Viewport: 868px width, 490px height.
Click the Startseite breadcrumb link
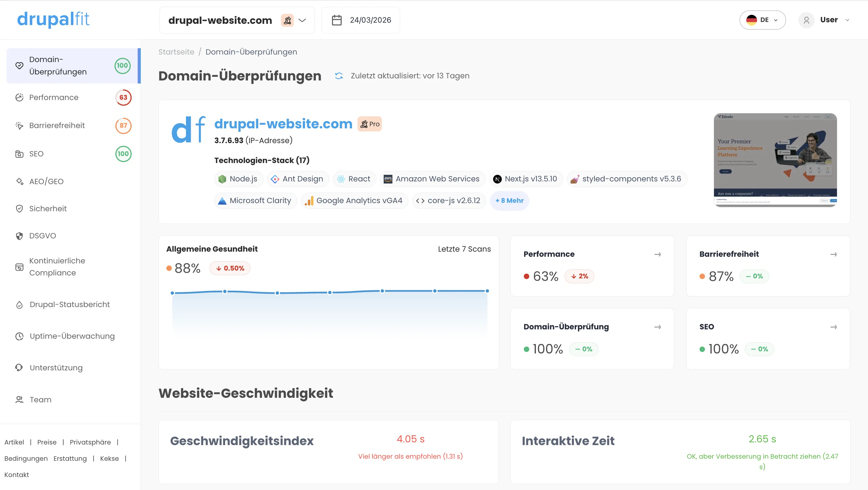click(176, 52)
